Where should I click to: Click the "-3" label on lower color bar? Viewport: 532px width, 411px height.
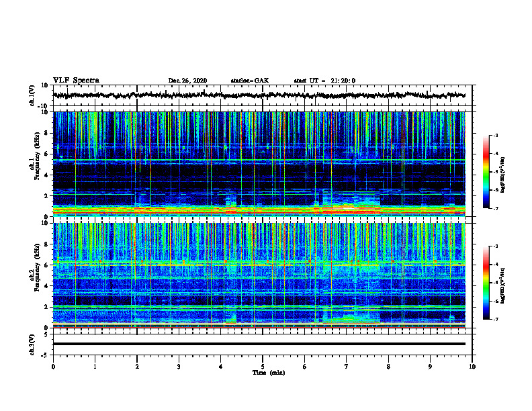(x=496, y=246)
